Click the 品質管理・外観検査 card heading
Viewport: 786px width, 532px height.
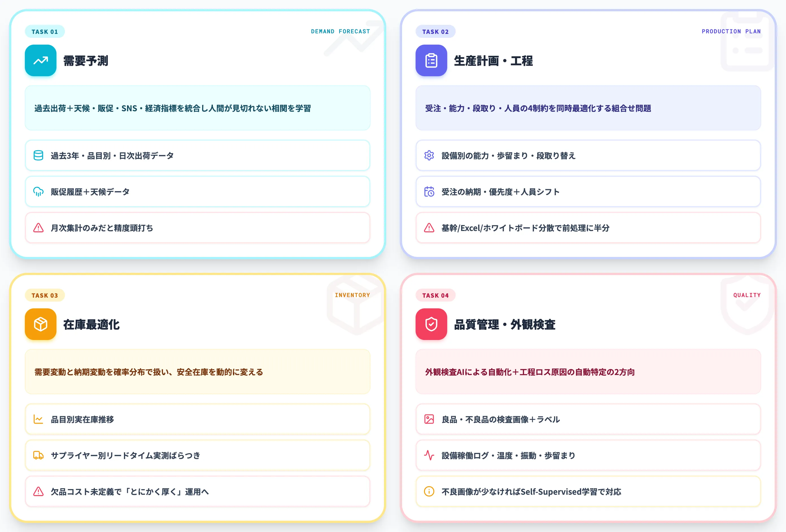[505, 324]
